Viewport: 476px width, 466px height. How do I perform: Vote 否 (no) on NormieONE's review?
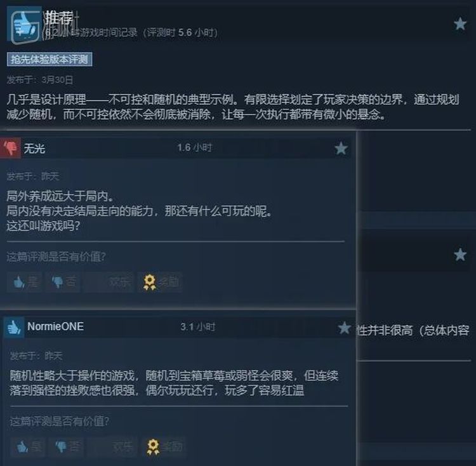click(x=66, y=446)
